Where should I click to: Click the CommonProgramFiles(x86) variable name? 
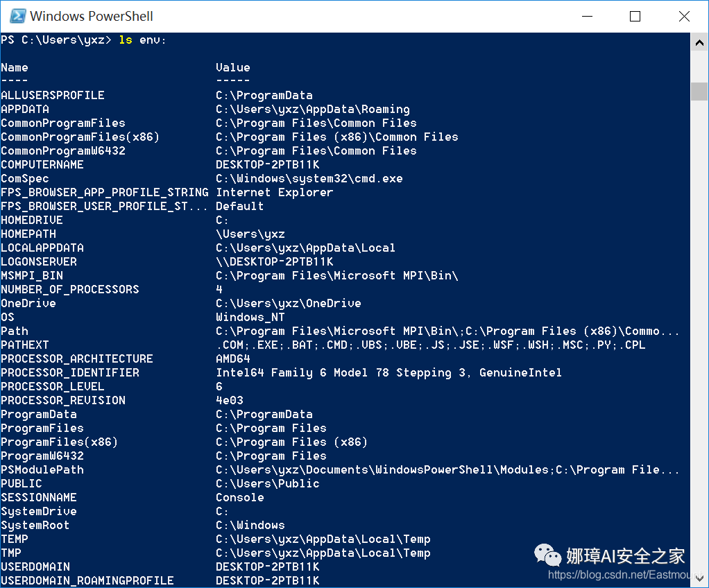coord(80,137)
